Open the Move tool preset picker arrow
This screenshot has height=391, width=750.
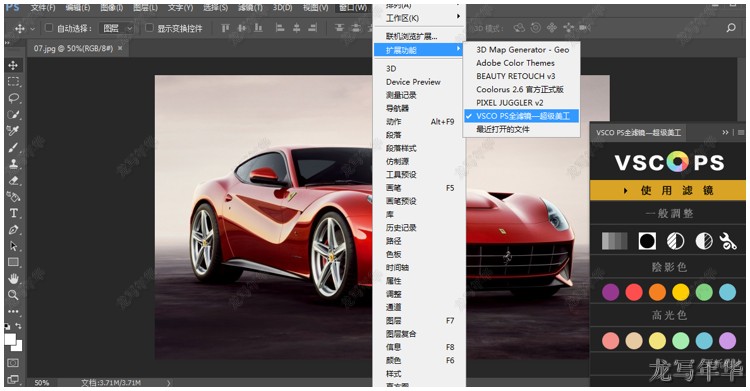tap(33, 29)
